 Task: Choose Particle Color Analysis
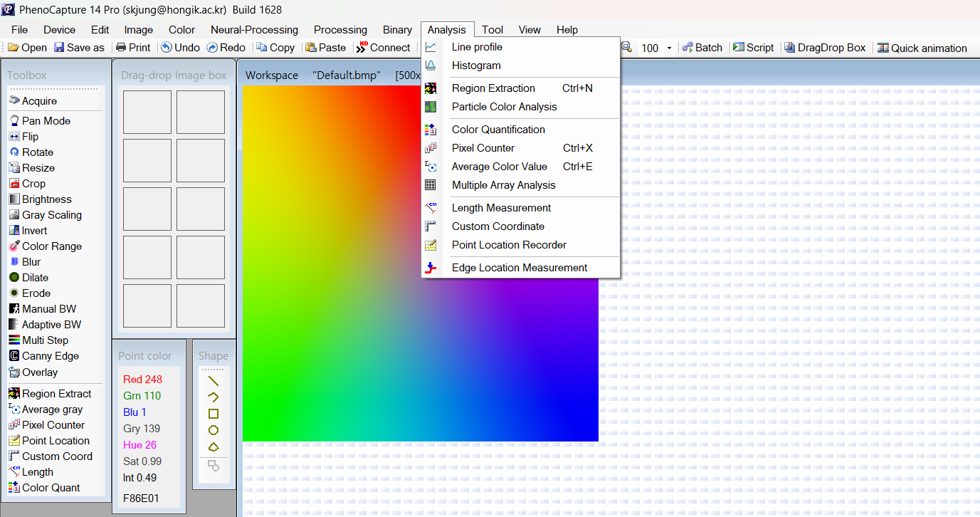[521, 107]
